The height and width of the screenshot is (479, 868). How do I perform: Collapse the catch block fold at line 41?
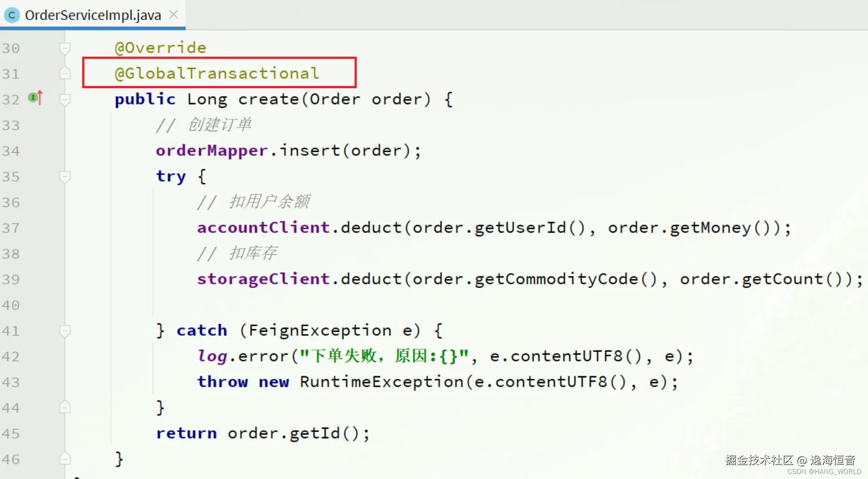coord(65,331)
